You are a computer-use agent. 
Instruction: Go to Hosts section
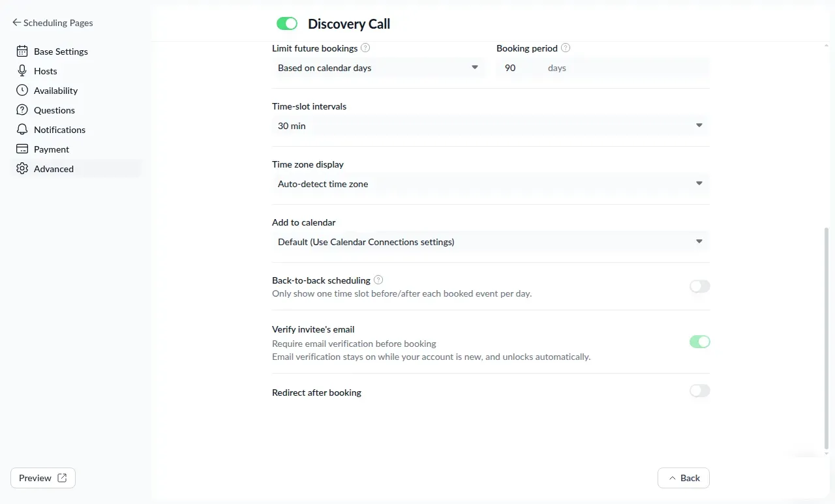point(76,71)
